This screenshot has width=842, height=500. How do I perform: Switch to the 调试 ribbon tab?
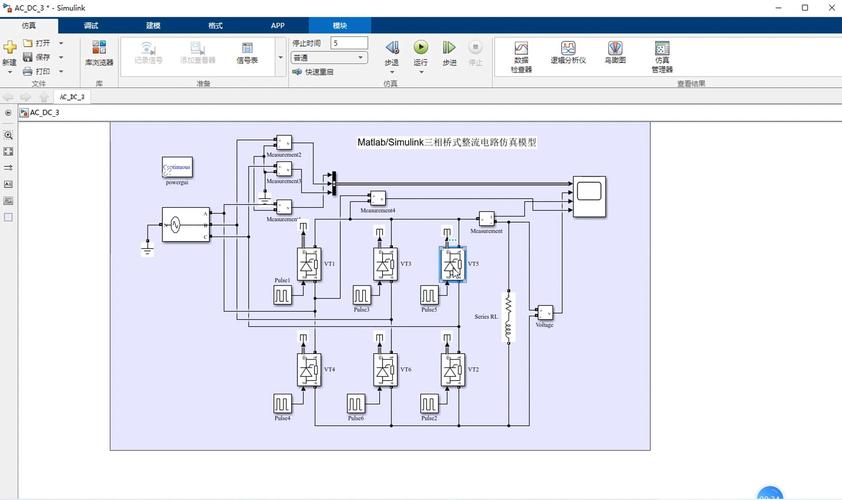(x=91, y=26)
